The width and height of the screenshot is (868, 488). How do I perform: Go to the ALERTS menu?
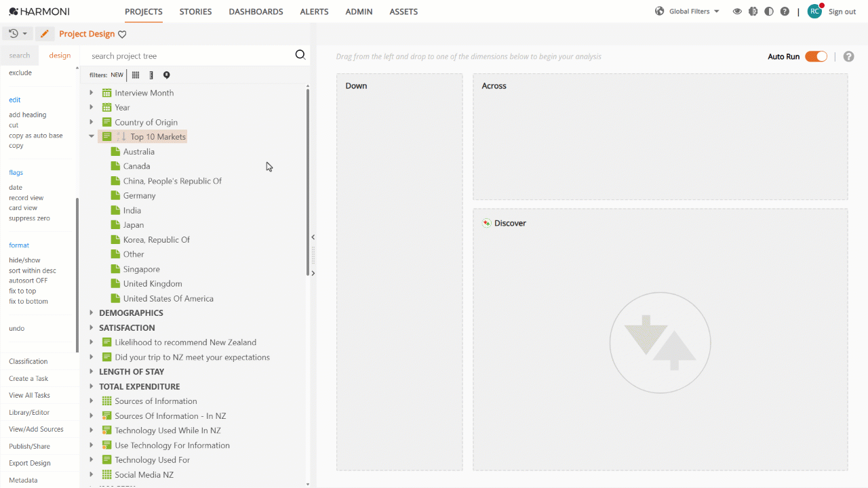314,12
